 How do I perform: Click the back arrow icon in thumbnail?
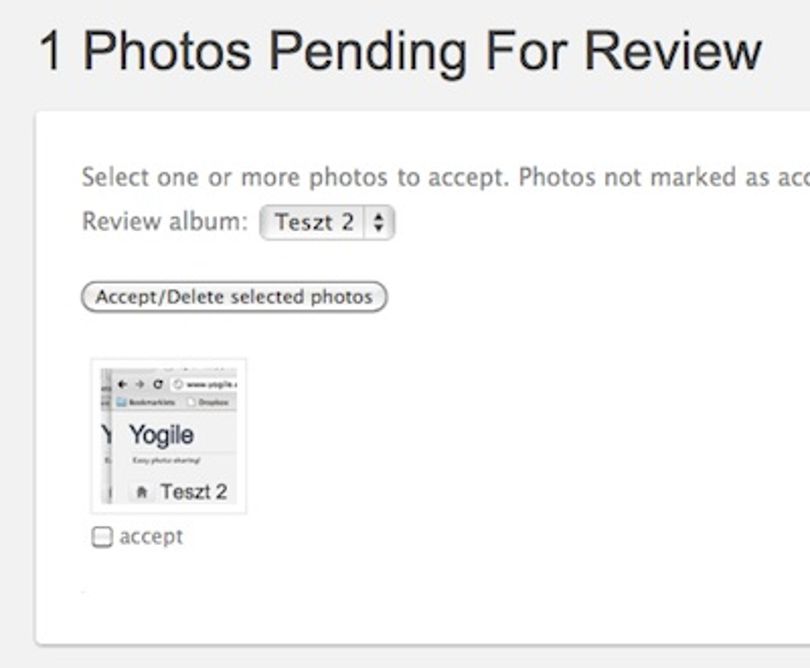click(x=122, y=384)
